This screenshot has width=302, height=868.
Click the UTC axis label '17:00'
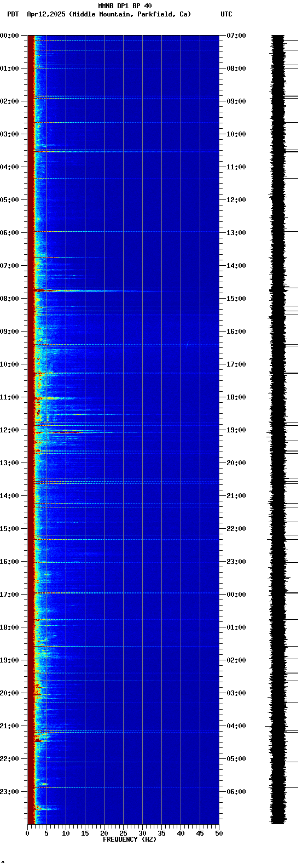(x=236, y=364)
